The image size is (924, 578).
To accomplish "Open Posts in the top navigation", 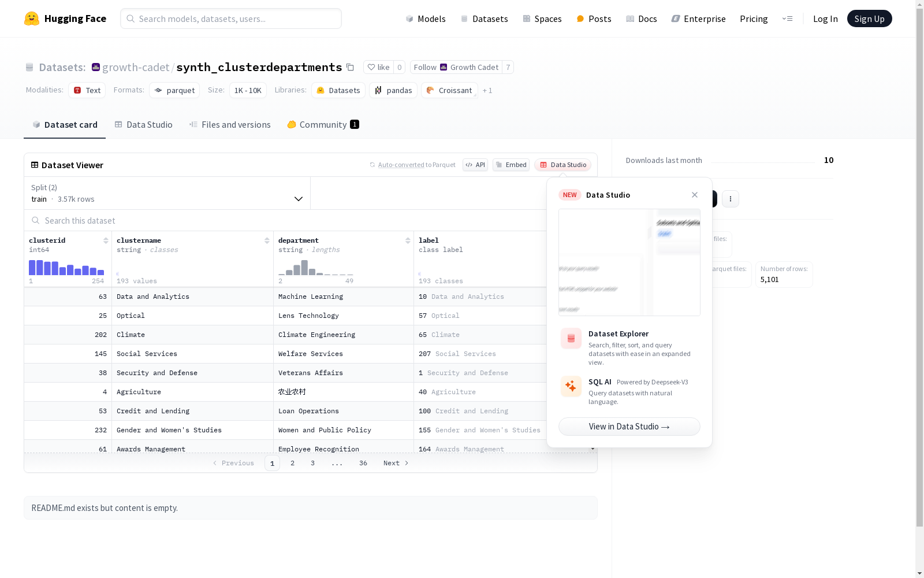I will pos(594,18).
